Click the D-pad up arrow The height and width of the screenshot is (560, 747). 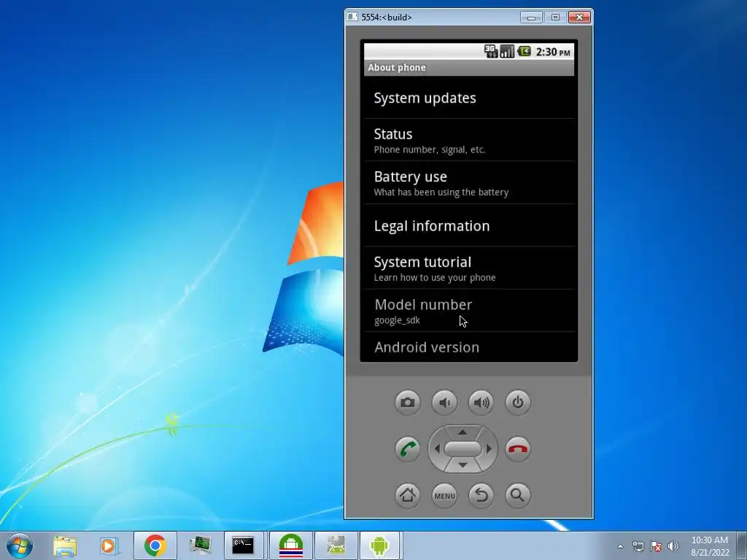pyautogui.click(x=462, y=432)
